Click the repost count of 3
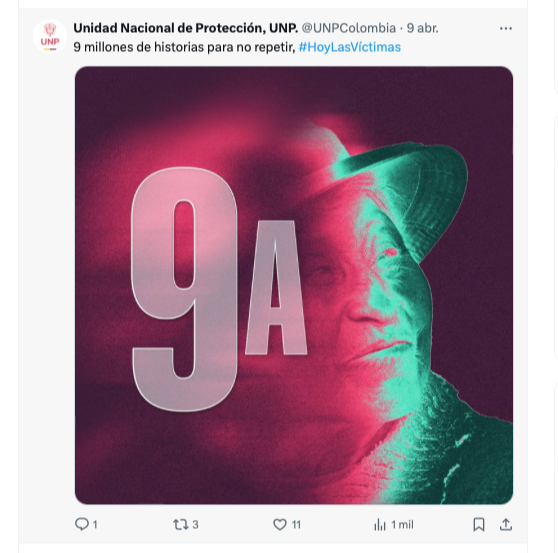The image size is (558, 553). coord(195,525)
